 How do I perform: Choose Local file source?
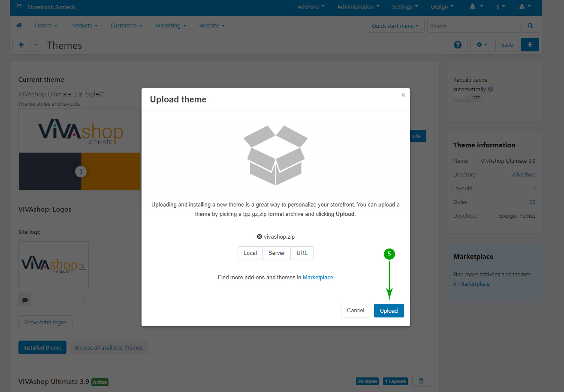click(x=250, y=253)
